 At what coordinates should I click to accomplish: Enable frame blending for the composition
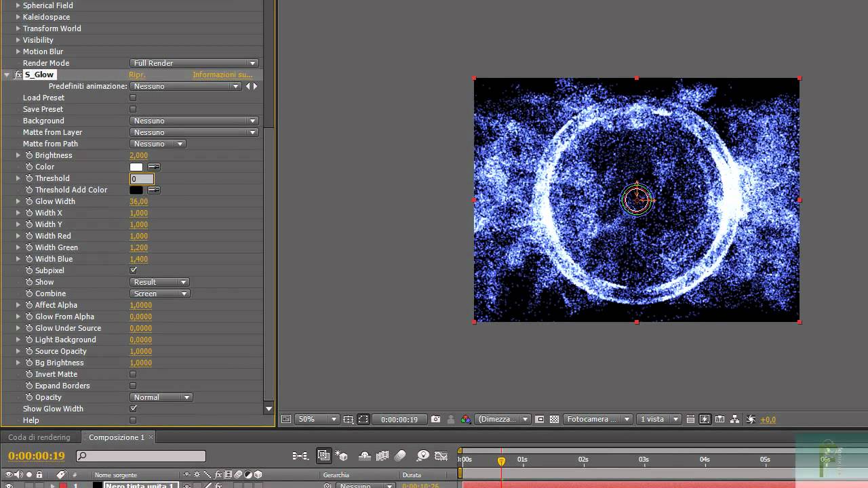pos(382,456)
